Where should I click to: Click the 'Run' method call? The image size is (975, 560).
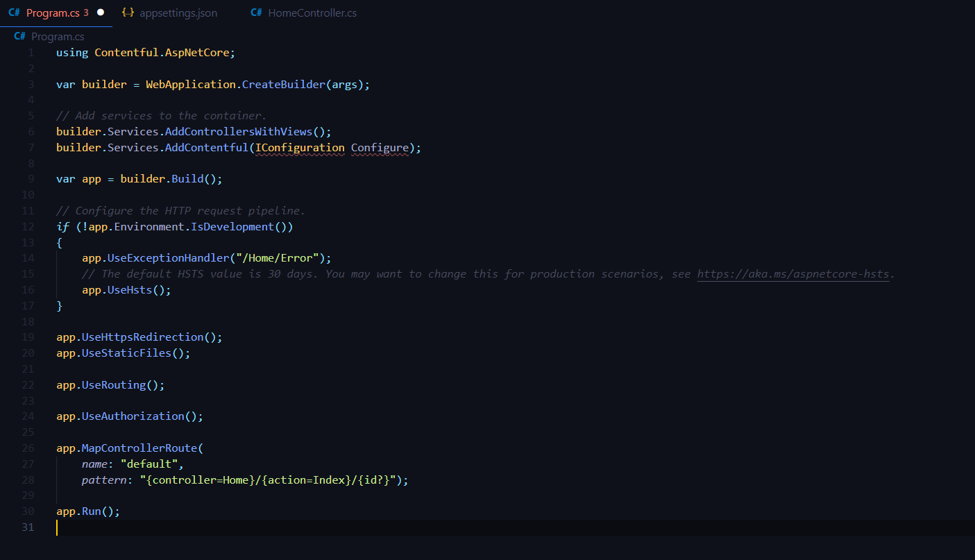click(92, 511)
